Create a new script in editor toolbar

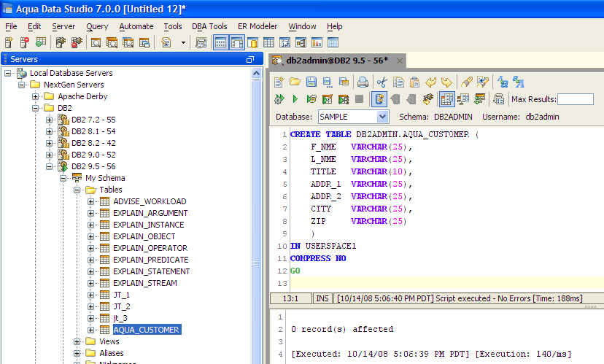coord(279,82)
